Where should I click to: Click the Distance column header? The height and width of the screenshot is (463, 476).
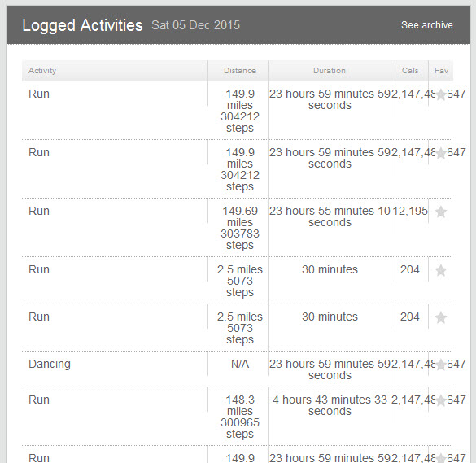(240, 71)
